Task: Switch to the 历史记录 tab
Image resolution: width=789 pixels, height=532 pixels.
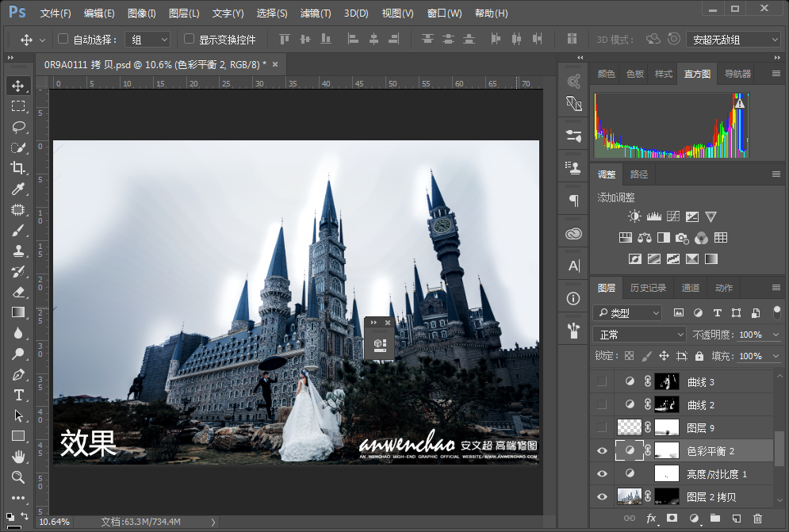Action: point(648,287)
